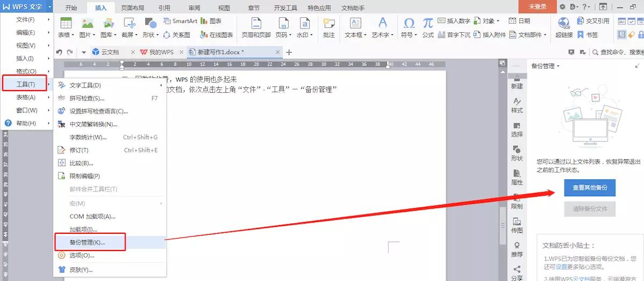644x281 pixels.
Task: Insert 交叉引用 cross reference
Action: coord(594,21)
